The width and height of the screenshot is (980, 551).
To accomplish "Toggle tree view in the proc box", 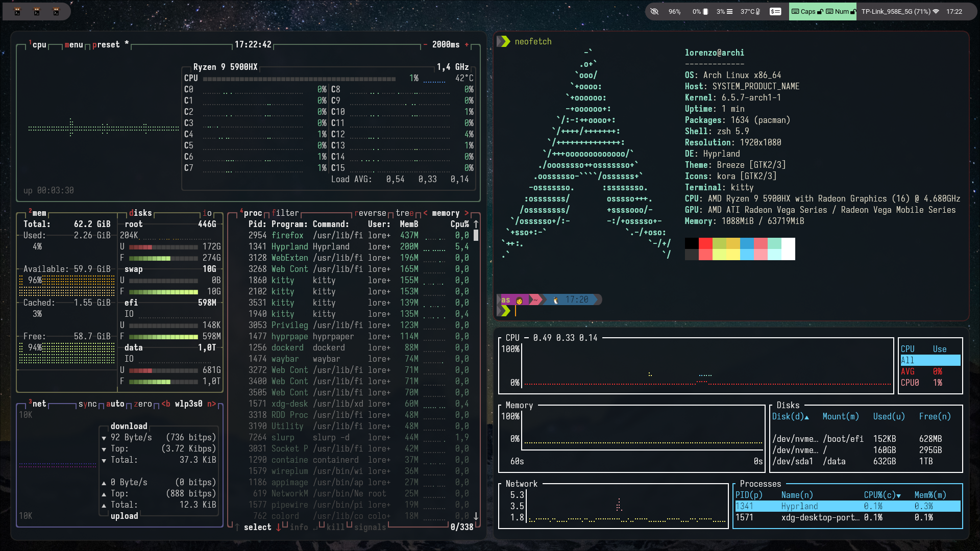I will point(405,213).
